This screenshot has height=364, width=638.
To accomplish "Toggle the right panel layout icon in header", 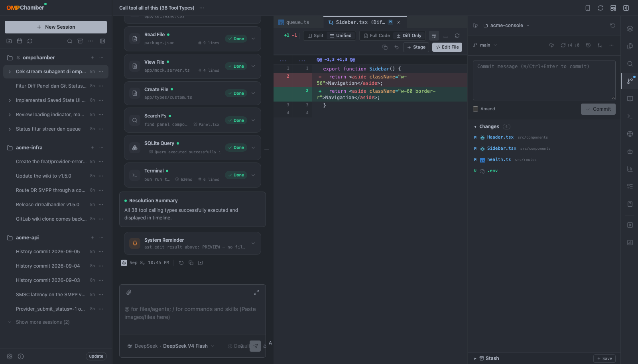I will click(626, 8).
